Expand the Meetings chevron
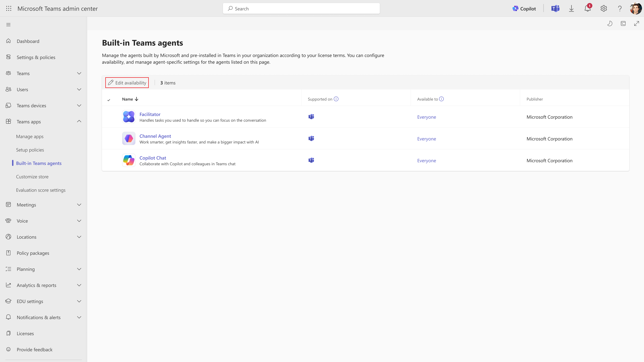Viewport: 644px width, 362px height. point(79,205)
